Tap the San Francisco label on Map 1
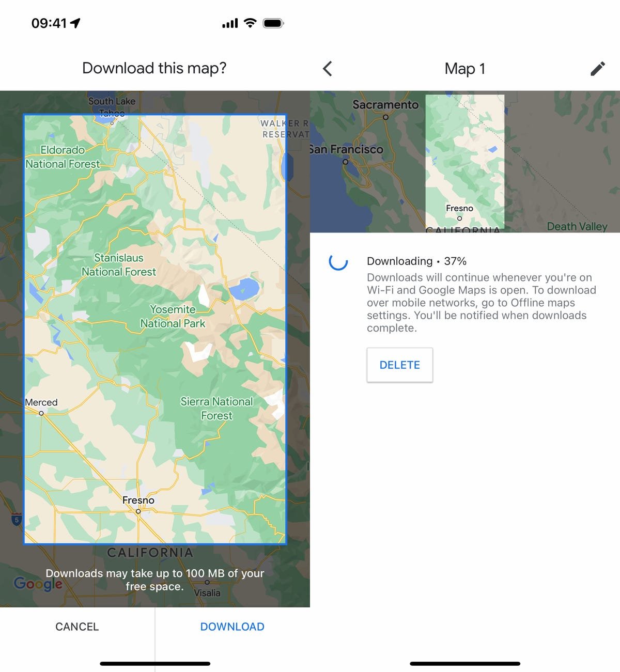The image size is (620, 672). pyautogui.click(x=347, y=149)
